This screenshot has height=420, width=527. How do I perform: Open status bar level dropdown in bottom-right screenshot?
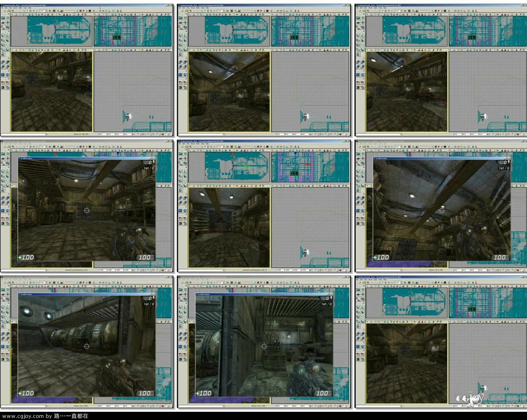pos(379,406)
